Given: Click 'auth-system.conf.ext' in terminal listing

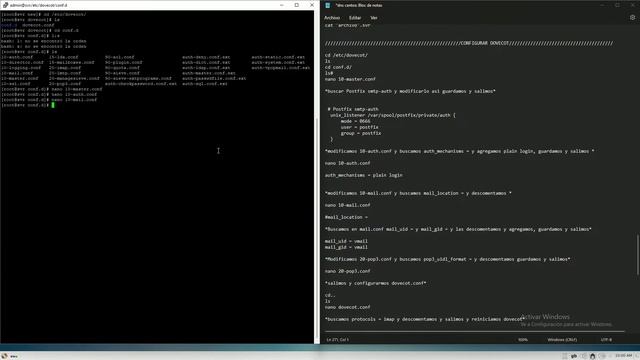Looking at the screenshot, I should [x=278, y=62].
